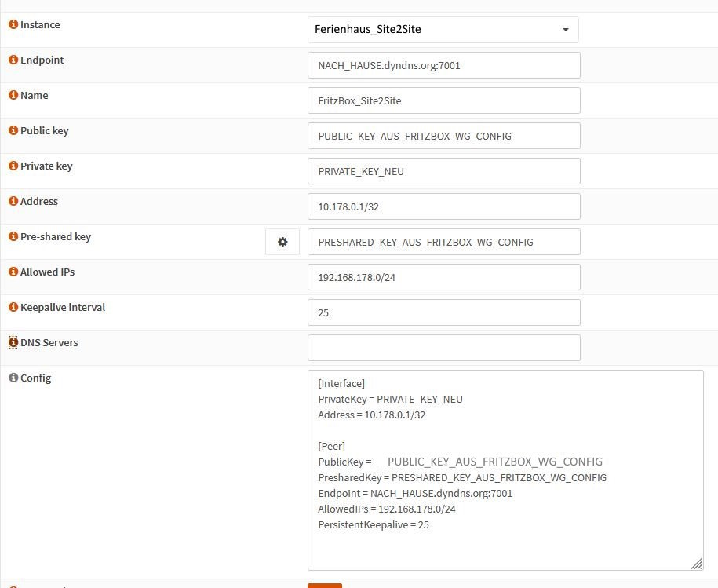Show help for Keepalive interval
The width and height of the screenshot is (718, 588).
click(13, 308)
